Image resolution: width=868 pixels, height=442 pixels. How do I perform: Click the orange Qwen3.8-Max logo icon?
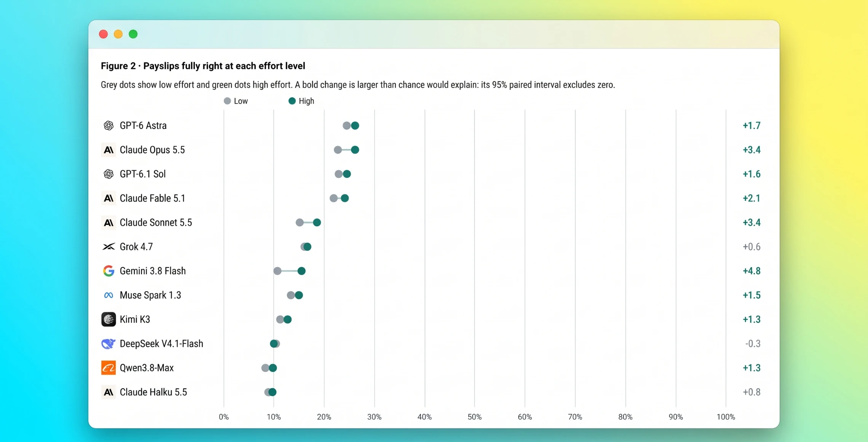(108, 368)
